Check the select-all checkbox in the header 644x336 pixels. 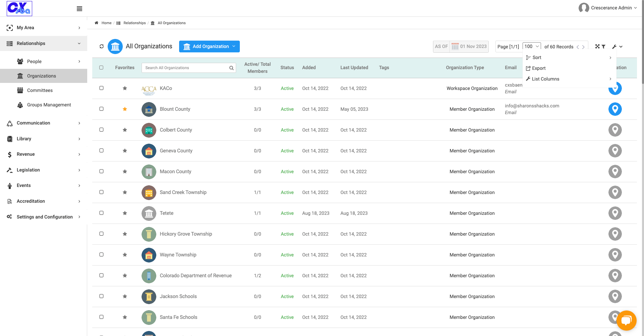click(101, 67)
